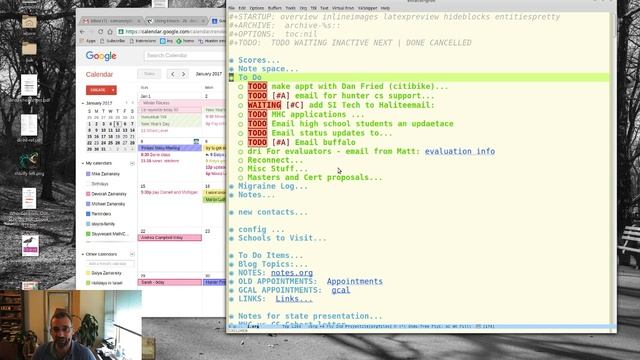Open the Links... link in Emacs

pyautogui.click(x=294, y=299)
